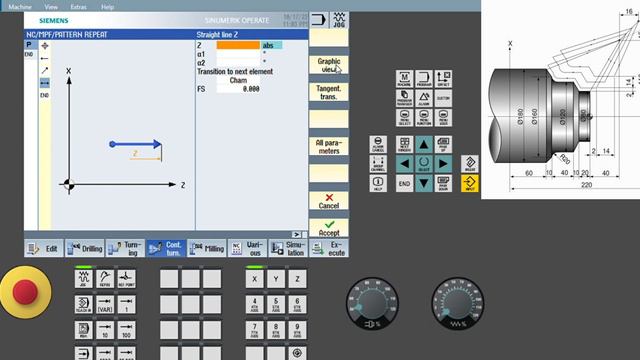Select the X axis key
The image size is (640, 360).
[255, 279]
